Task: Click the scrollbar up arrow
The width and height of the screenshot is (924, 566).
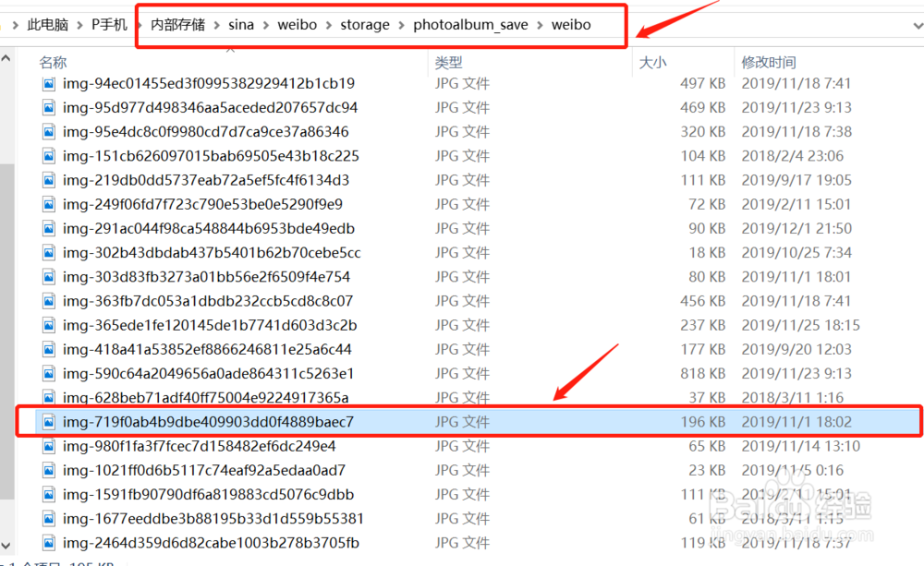Action: click(6, 58)
